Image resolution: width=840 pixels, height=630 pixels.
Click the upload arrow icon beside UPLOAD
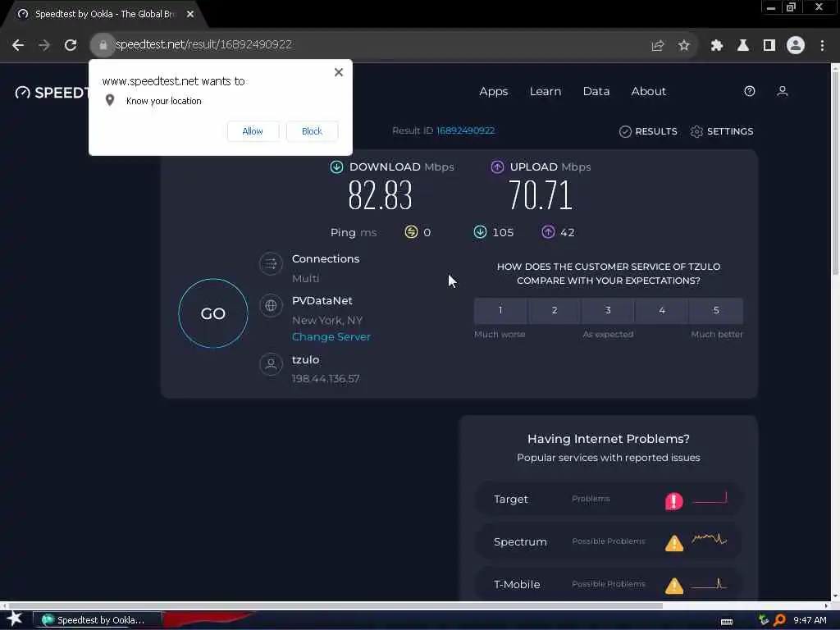[x=497, y=167]
